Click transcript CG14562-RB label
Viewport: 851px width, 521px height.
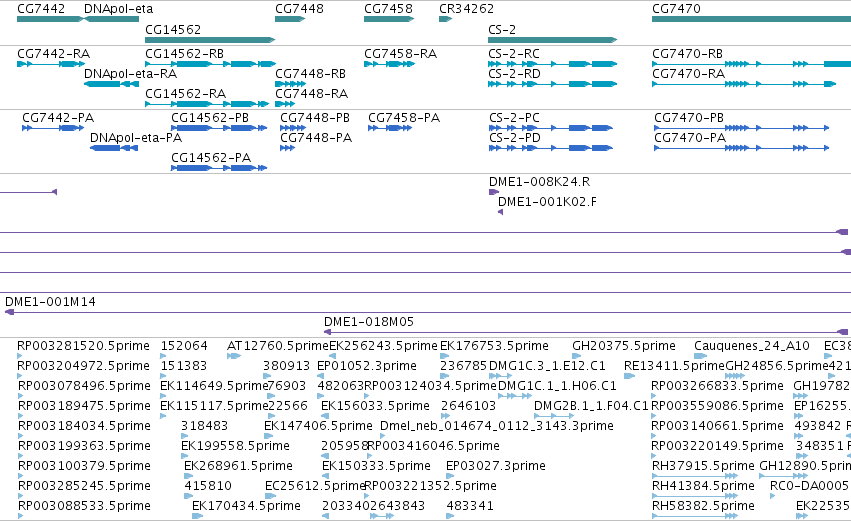pyautogui.click(x=185, y=54)
